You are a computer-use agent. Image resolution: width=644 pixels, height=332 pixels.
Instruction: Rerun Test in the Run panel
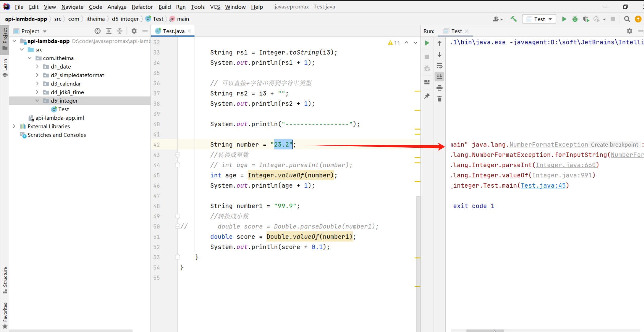[x=427, y=43]
